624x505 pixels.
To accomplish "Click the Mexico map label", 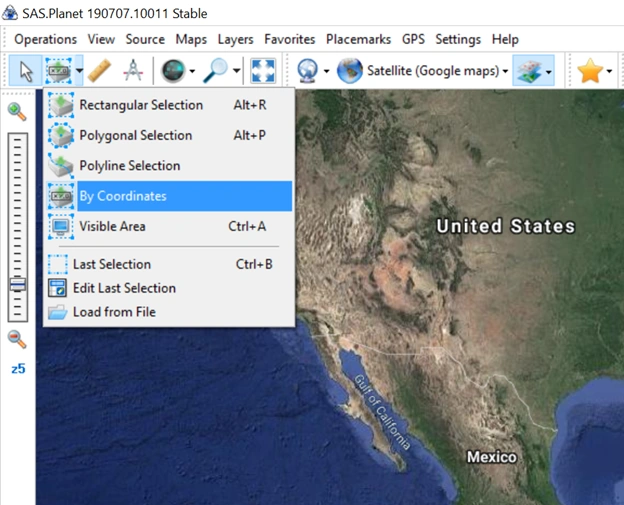I will 492,457.
